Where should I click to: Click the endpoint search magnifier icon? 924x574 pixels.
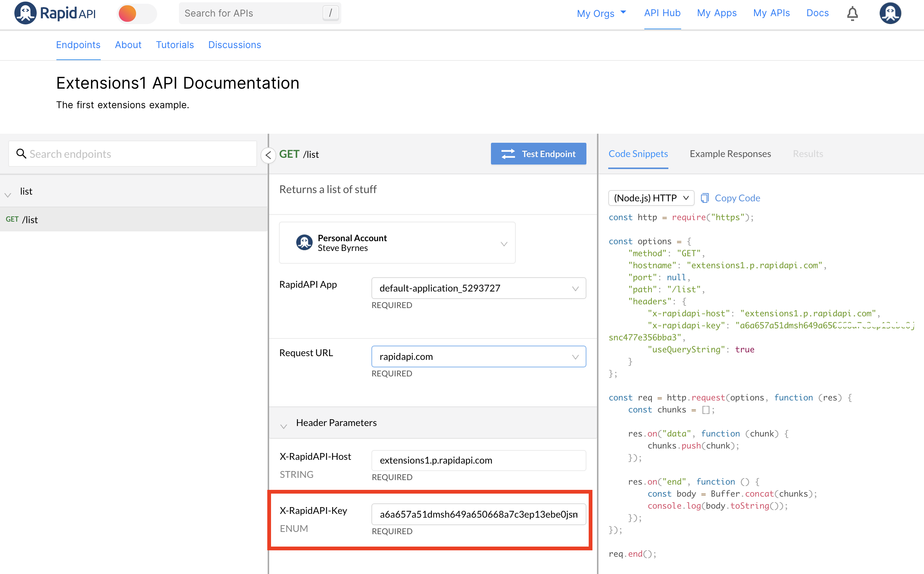[x=21, y=153]
